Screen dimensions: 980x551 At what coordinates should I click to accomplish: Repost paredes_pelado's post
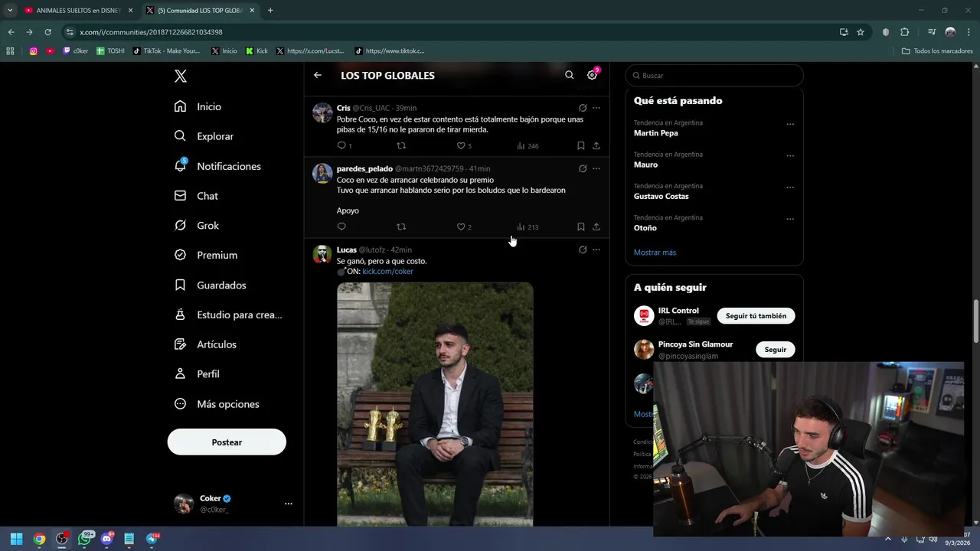click(401, 227)
